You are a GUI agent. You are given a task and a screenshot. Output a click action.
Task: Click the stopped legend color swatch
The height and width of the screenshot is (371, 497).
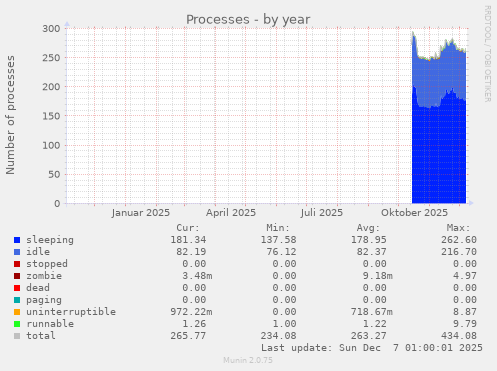click(17, 264)
